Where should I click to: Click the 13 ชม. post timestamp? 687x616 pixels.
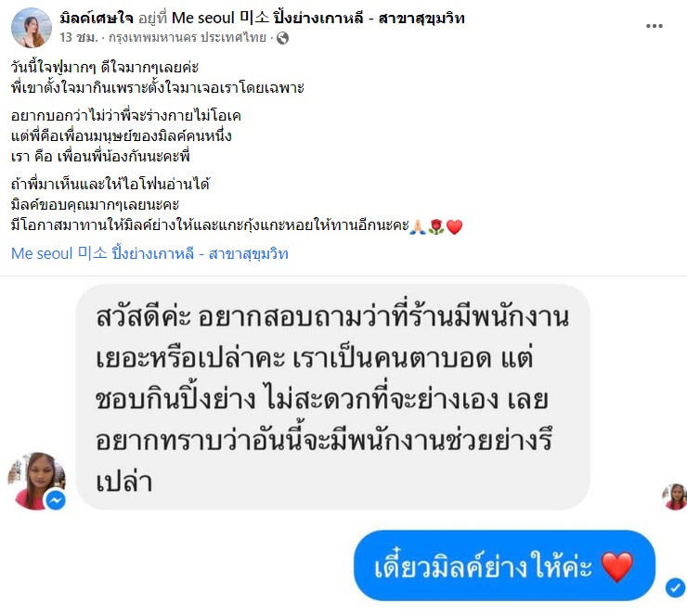coord(79,38)
